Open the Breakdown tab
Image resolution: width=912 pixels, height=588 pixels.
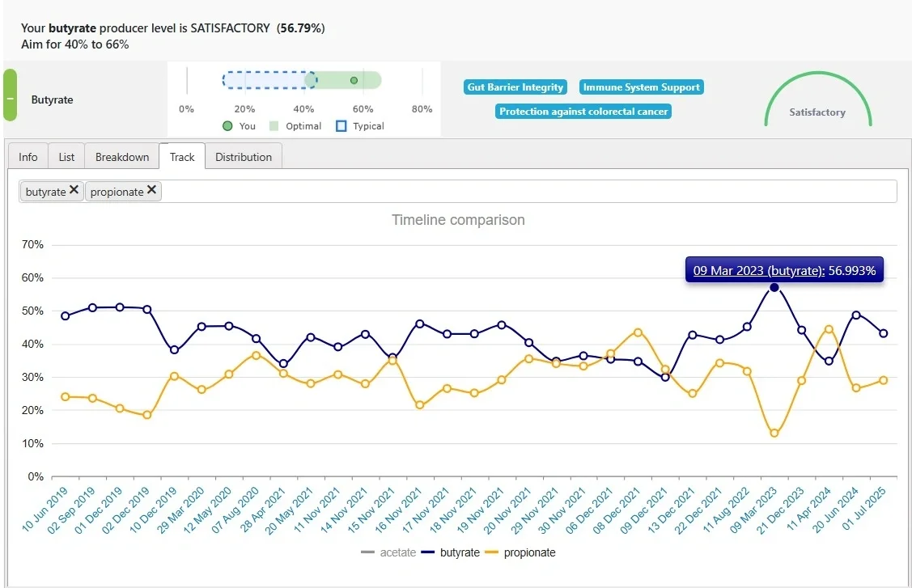pos(122,157)
